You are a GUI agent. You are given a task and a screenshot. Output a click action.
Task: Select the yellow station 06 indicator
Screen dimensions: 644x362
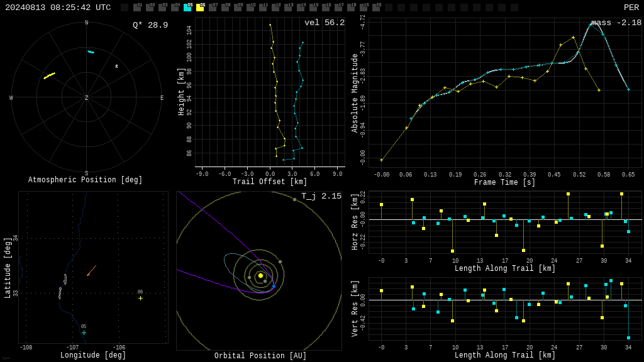pyautogui.click(x=200, y=8)
